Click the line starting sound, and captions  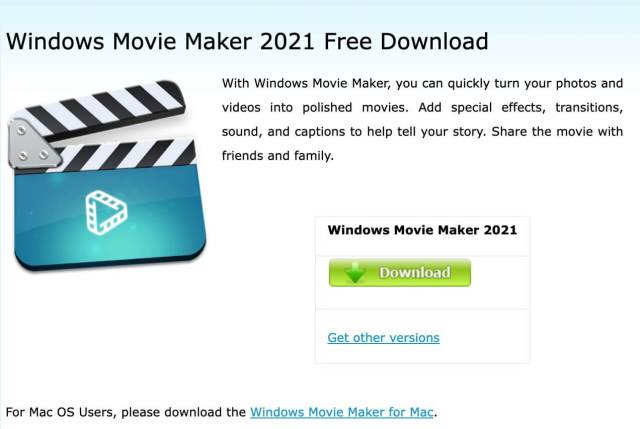point(422,131)
